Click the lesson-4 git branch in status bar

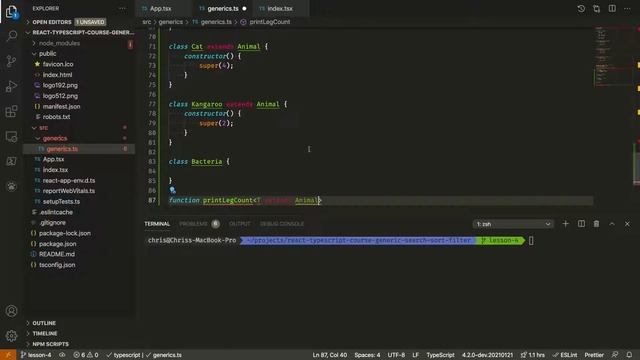[36, 355]
